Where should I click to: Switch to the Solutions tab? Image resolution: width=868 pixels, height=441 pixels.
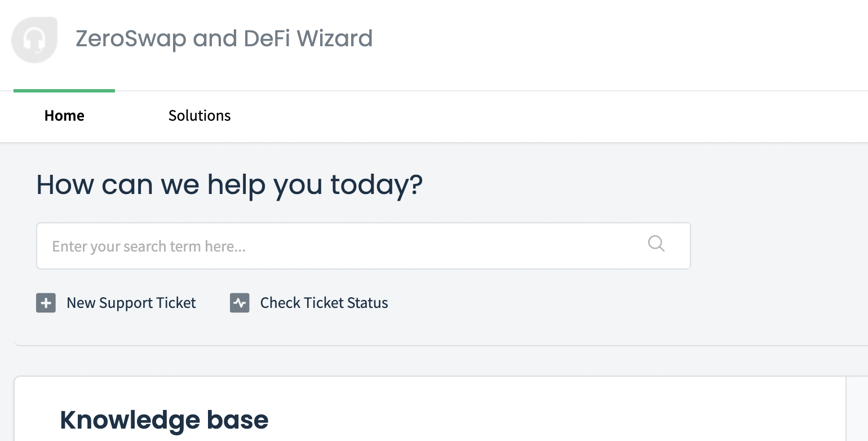[200, 116]
